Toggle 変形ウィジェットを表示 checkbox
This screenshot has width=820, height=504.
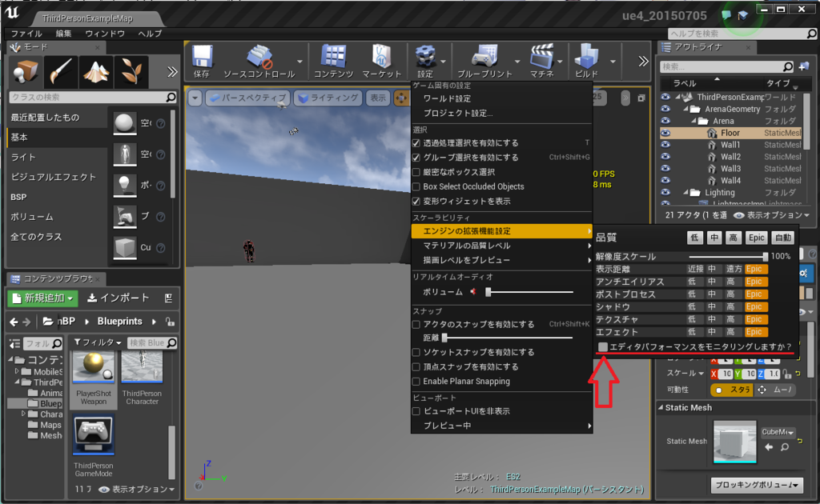[x=416, y=201]
